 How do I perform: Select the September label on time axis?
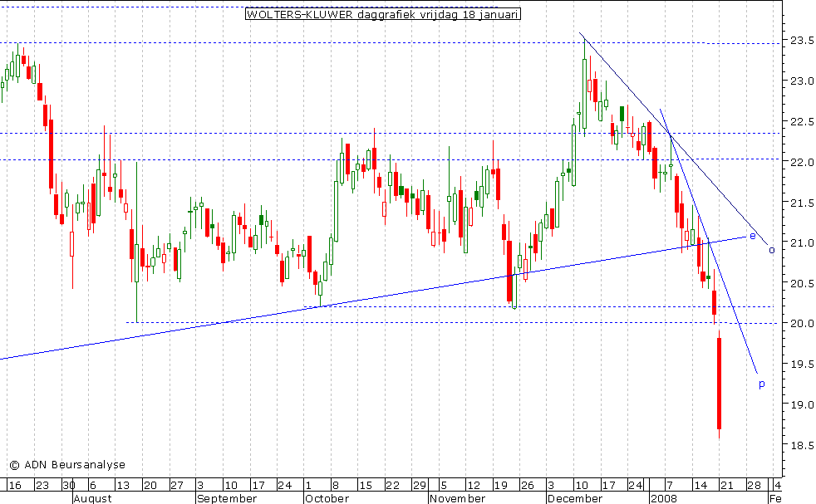226,498
